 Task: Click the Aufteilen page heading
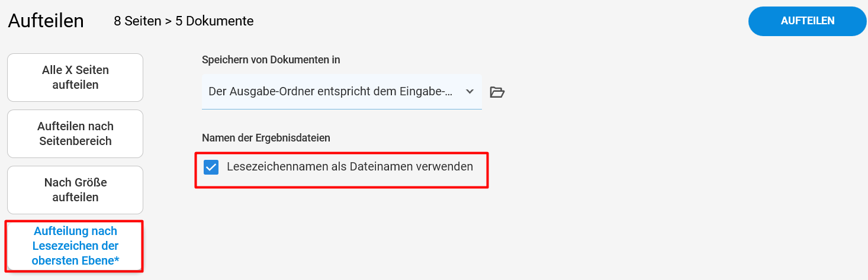(46, 21)
